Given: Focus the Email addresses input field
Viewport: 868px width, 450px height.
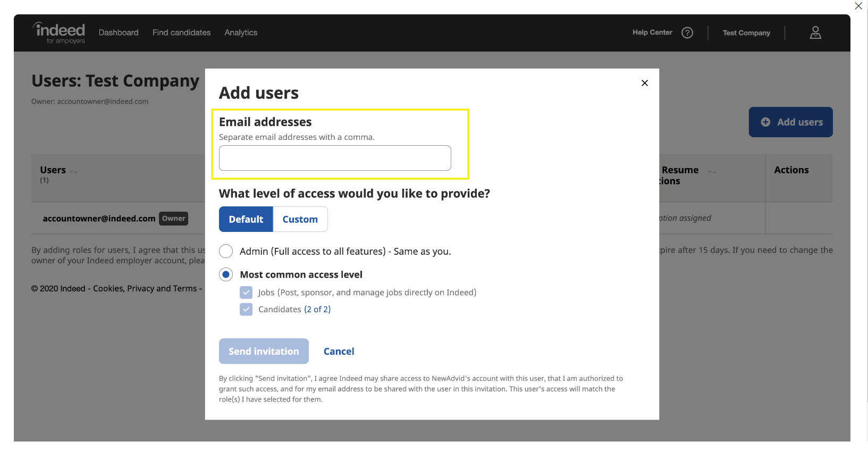Looking at the screenshot, I should tap(335, 158).
